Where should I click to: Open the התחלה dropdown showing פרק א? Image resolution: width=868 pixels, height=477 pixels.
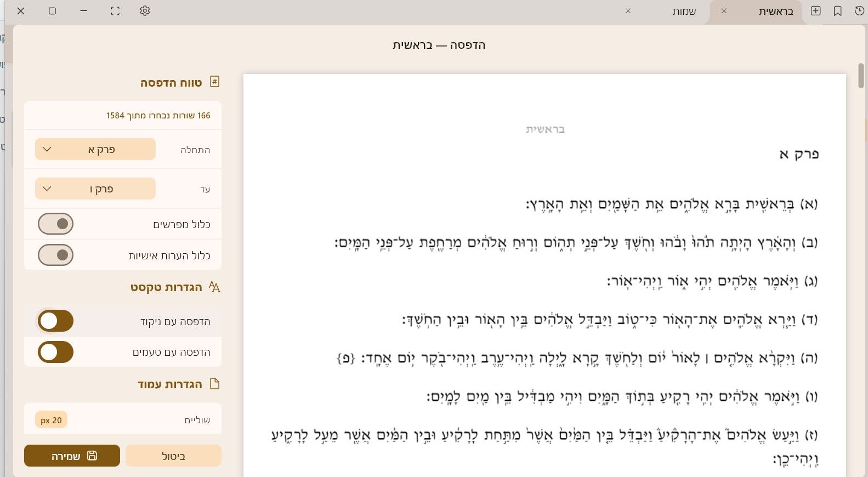point(95,149)
